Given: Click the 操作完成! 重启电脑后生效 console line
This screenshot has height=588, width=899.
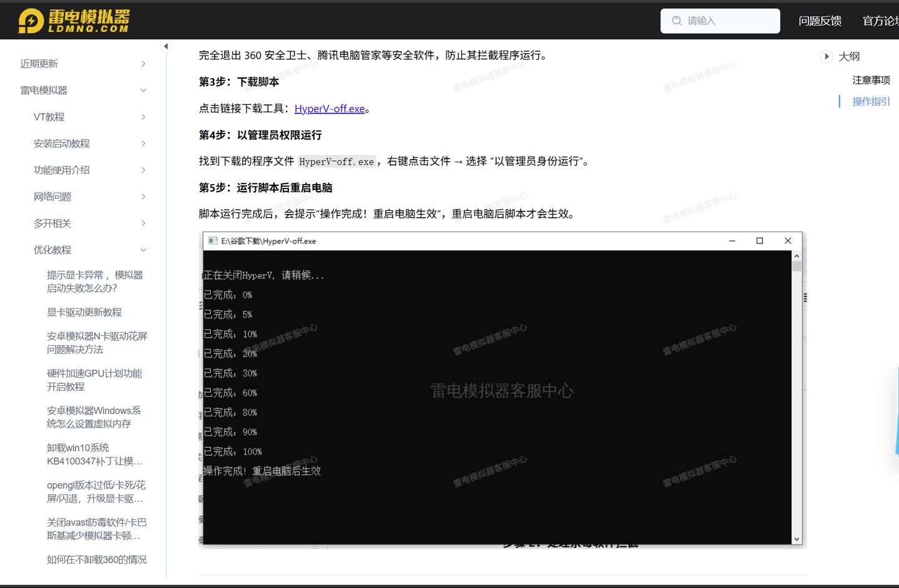Looking at the screenshot, I should [x=262, y=471].
